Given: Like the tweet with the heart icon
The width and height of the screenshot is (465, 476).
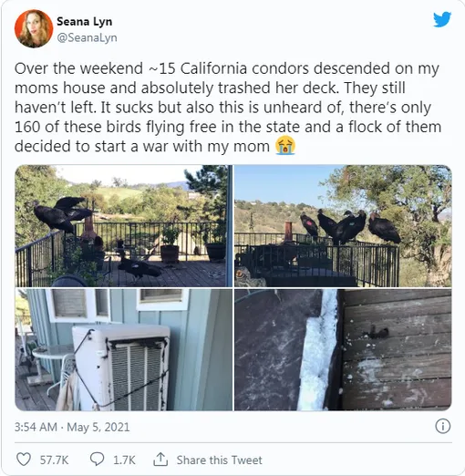Looking at the screenshot, I should tap(24, 460).
